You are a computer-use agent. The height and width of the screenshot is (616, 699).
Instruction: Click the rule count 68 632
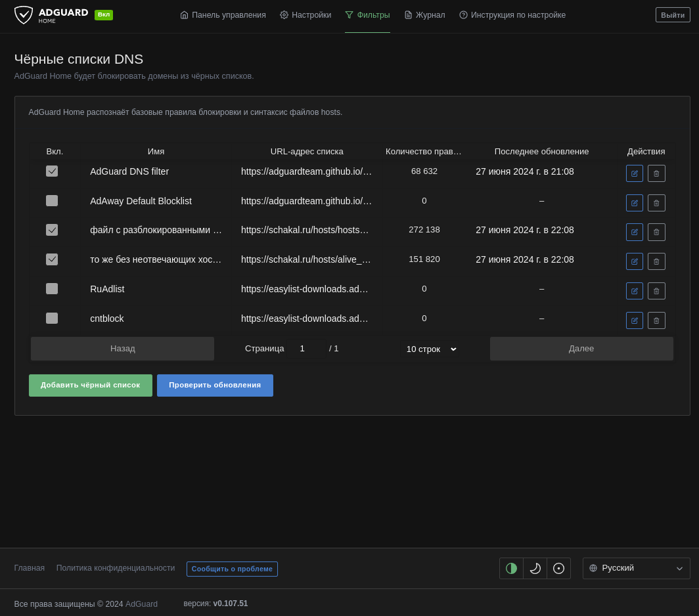tap(424, 171)
